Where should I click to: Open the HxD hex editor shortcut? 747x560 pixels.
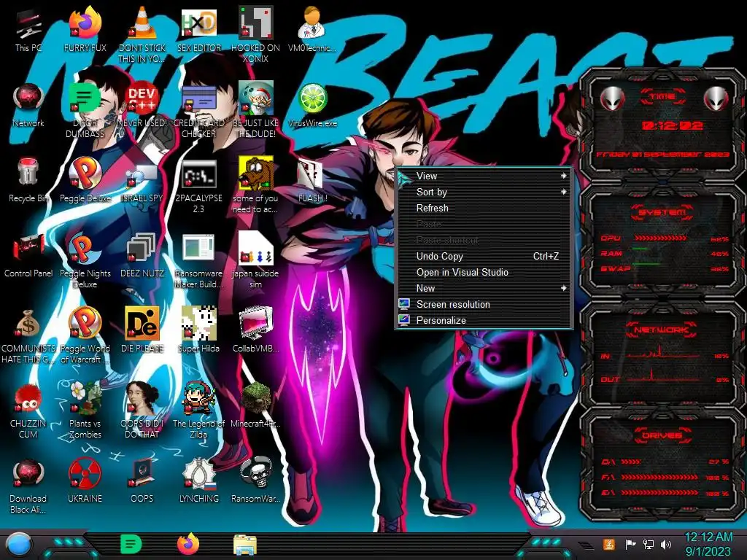click(198, 28)
